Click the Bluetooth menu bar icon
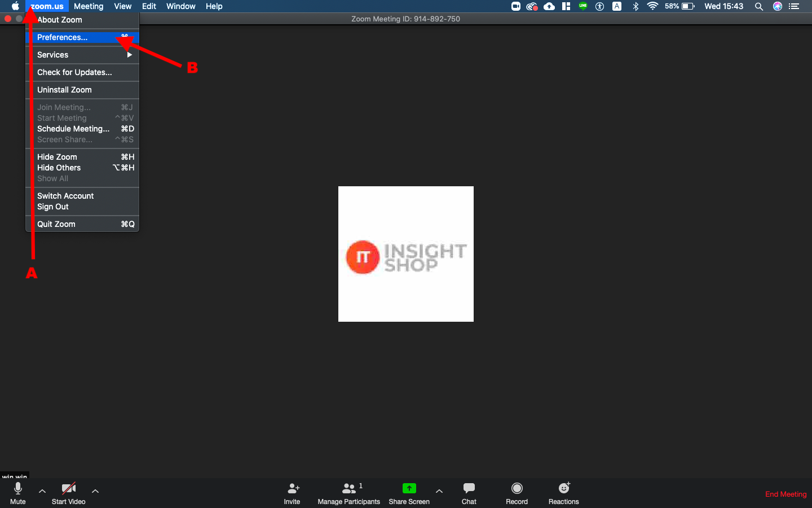 tap(636, 6)
